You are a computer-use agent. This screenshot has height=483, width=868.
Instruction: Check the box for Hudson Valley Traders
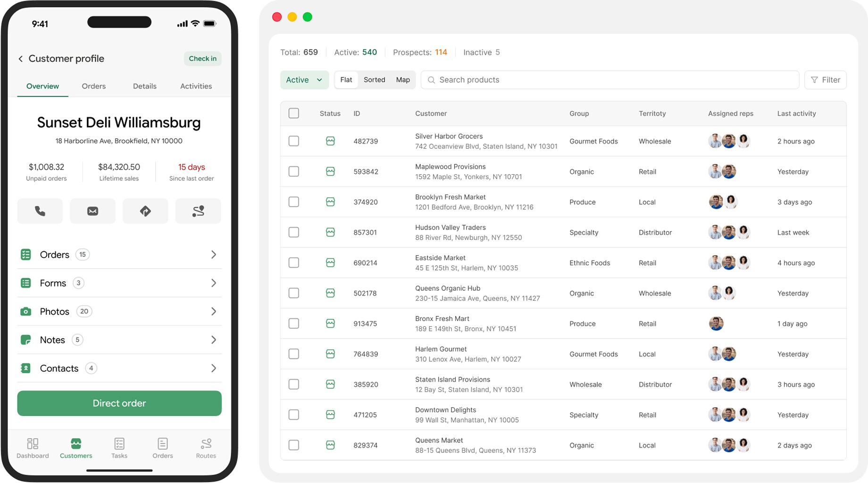click(x=294, y=232)
